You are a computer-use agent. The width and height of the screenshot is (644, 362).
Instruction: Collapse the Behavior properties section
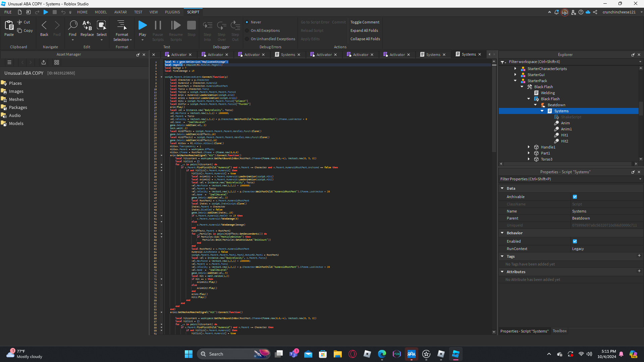502,233
